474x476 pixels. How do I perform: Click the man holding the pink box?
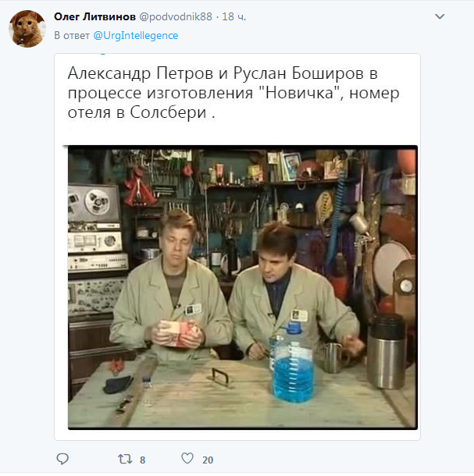(171, 286)
